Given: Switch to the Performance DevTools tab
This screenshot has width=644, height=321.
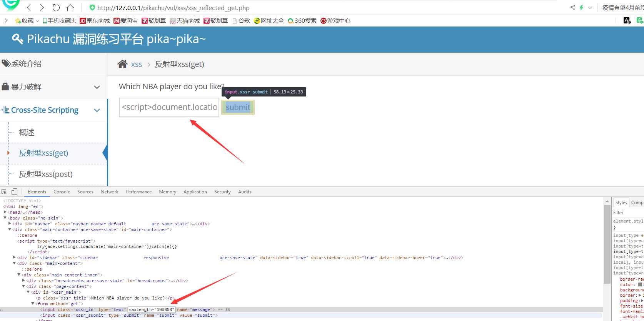Looking at the screenshot, I should pyautogui.click(x=139, y=192).
